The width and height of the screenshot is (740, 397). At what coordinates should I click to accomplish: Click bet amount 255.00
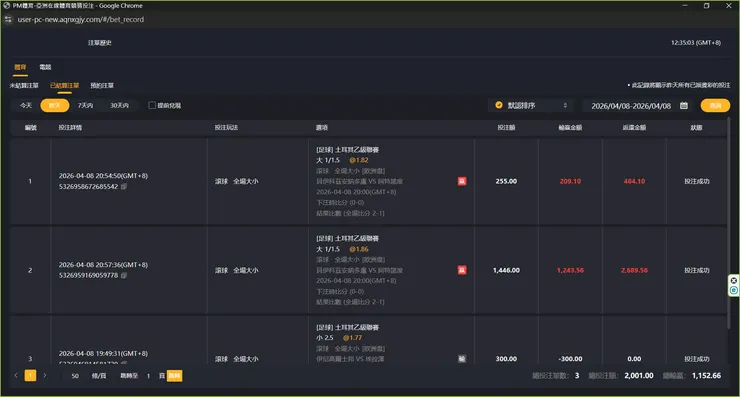(506, 181)
